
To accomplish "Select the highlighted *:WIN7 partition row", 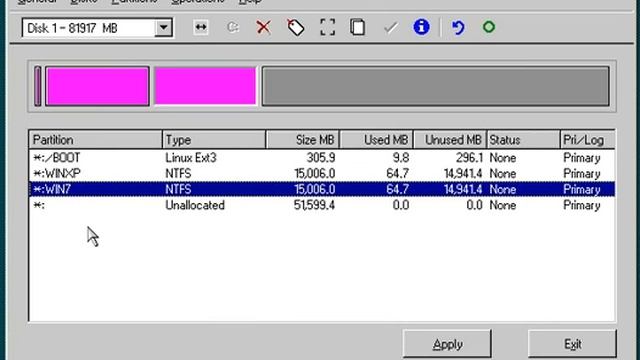I will point(322,189).
